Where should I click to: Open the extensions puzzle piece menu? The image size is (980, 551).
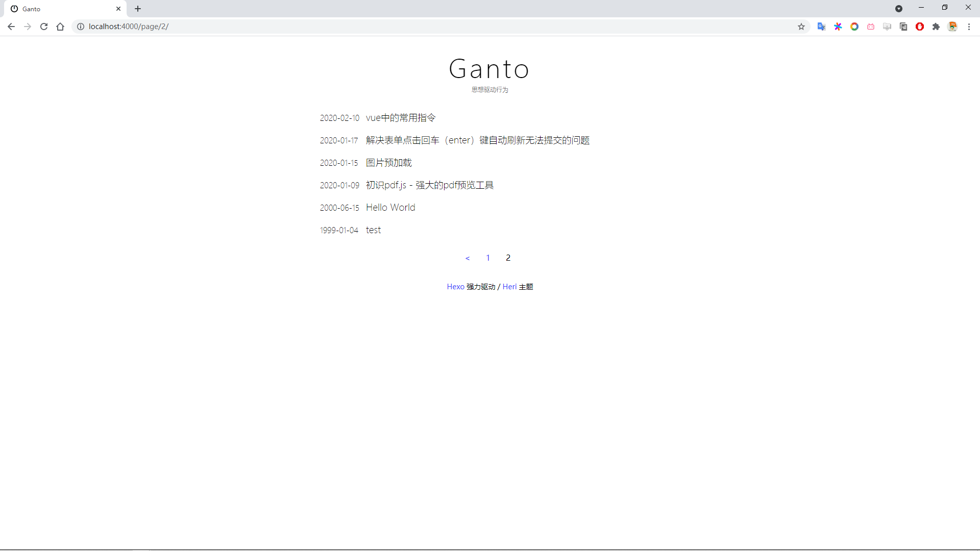(x=936, y=27)
